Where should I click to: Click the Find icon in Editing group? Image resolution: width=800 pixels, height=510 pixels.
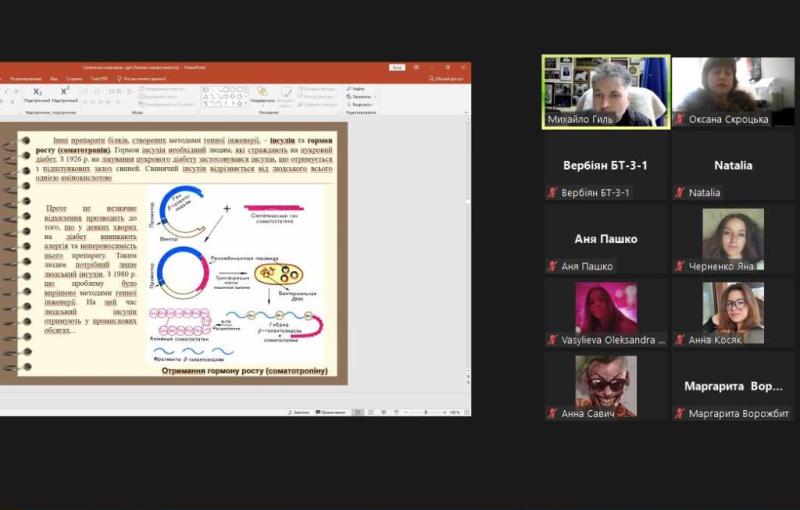(x=357, y=89)
